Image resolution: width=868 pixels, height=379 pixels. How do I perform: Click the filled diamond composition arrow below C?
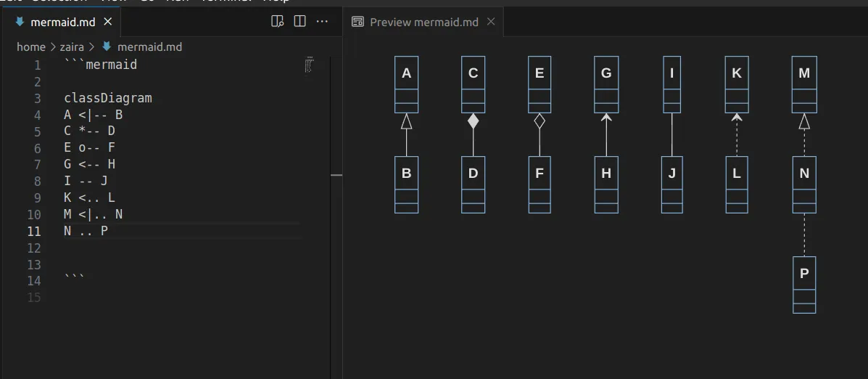[473, 121]
